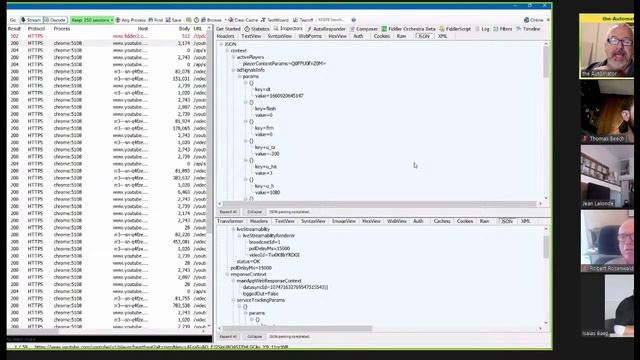Open the TextWizard tool
The height and width of the screenshot is (360, 640).
[x=275, y=20]
